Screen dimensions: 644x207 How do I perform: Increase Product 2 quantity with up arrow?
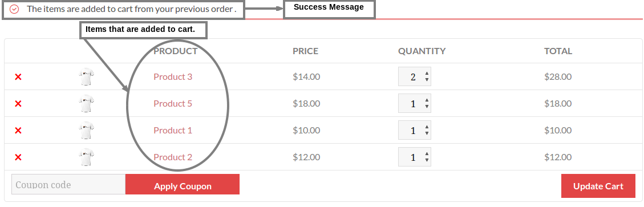click(x=427, y=155)
